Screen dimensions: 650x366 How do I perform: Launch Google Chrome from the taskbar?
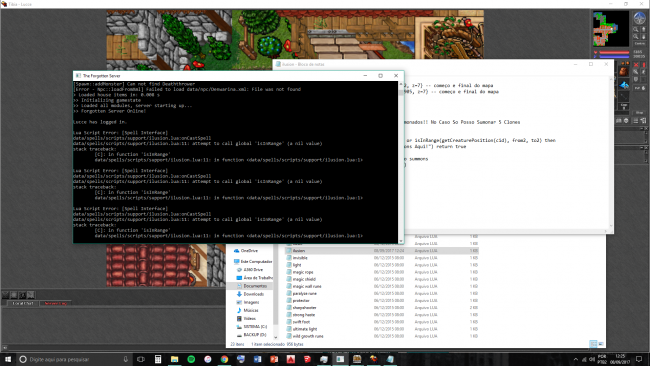click(224, 359)
